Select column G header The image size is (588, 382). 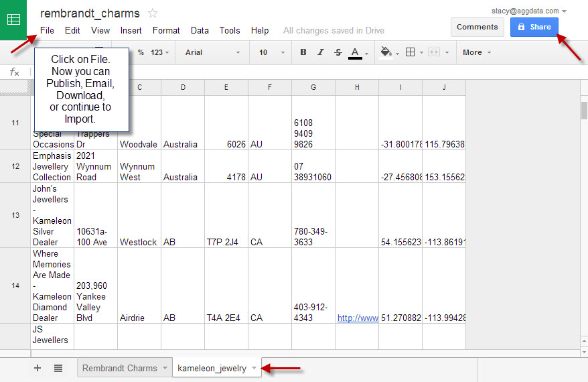pos(313,87)
